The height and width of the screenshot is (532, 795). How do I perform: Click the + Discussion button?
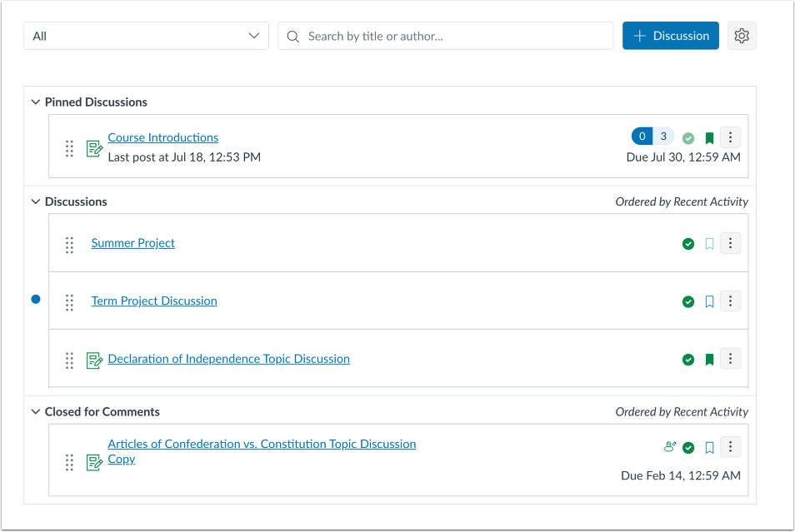pyautogui.click(x=670, y=36)
